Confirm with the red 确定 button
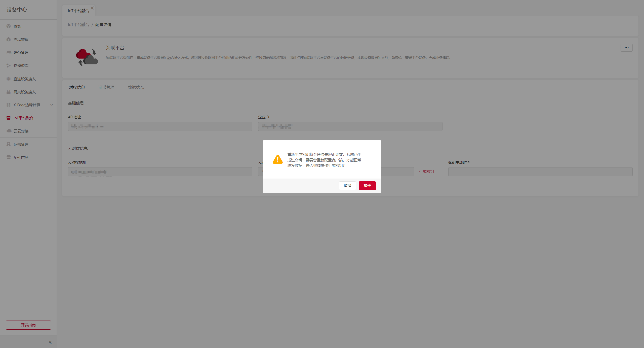This screenshot has height=348, width=644. coord(367,186)
